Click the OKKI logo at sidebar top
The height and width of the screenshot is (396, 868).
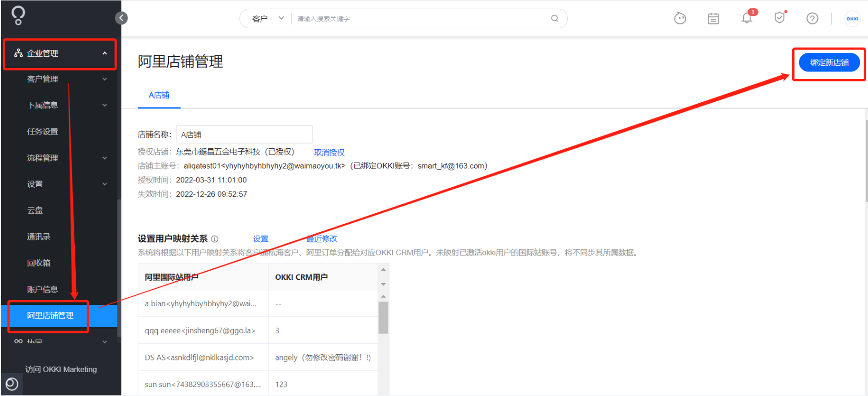click(x=18, y=15)
